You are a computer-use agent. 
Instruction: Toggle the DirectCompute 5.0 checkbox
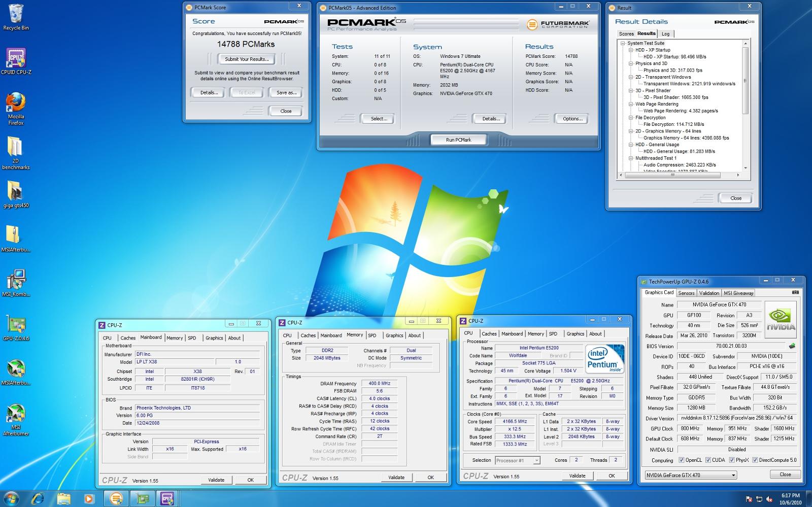(x=755, y=460)
